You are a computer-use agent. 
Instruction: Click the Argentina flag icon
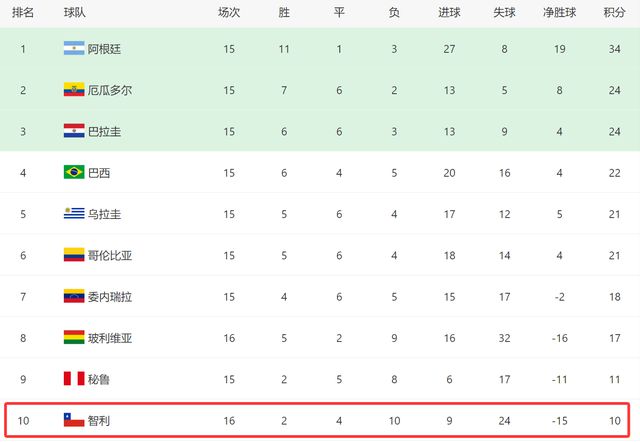tap(74, 48)
